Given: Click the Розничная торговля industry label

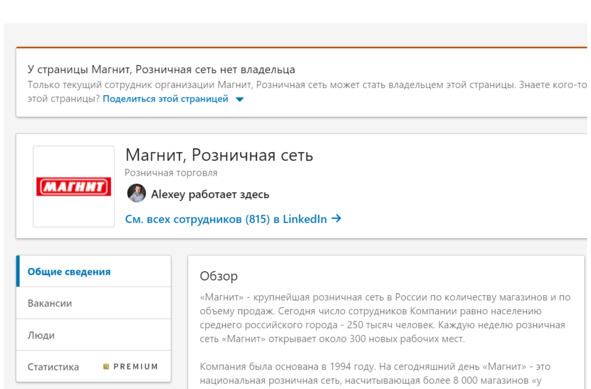Looking at the screenshot, I should (x=171, y=173).
